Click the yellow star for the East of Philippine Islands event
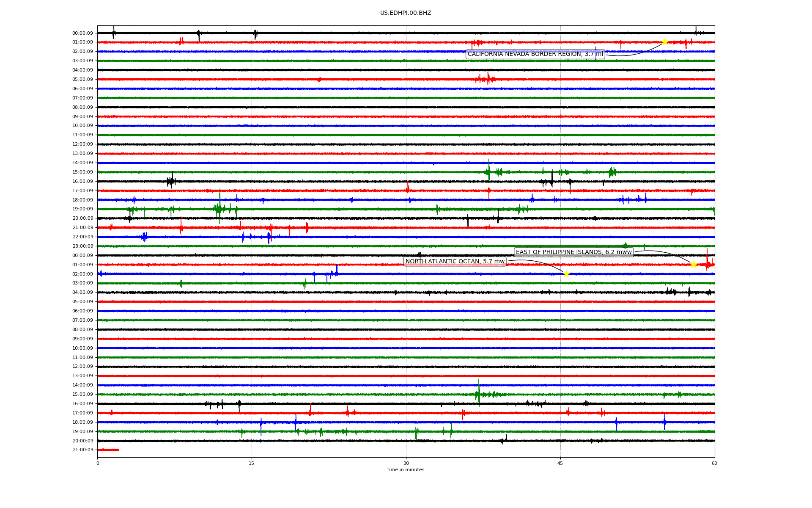Screen dimensions: 812x508 [x=694, y=265]
